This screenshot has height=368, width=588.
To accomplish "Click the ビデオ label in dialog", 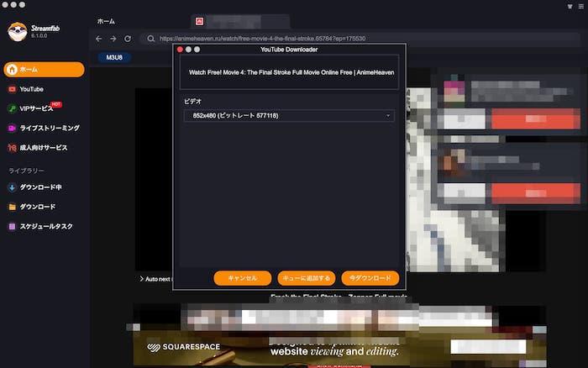I will tap(192, 102).
